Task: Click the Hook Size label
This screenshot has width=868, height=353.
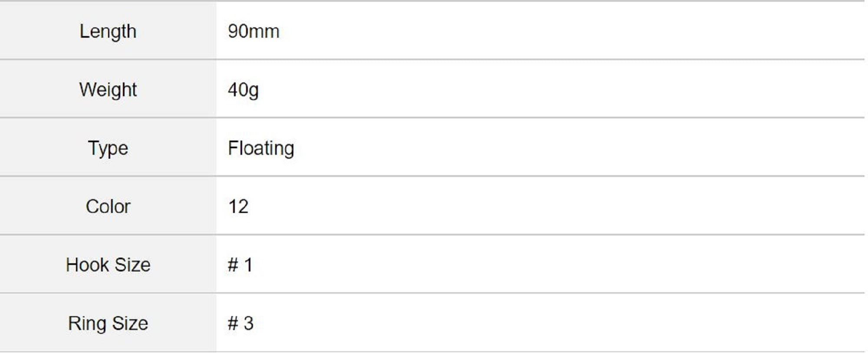Action: (x=108, y=265)
